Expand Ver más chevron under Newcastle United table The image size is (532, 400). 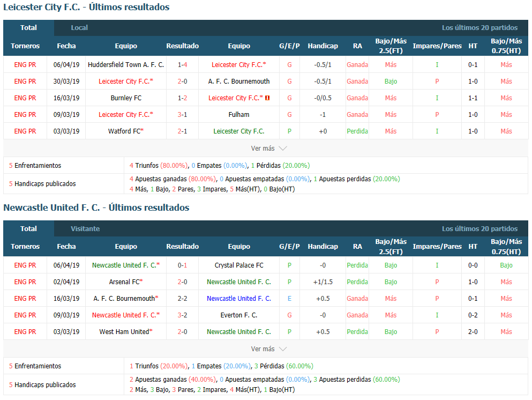283,349
